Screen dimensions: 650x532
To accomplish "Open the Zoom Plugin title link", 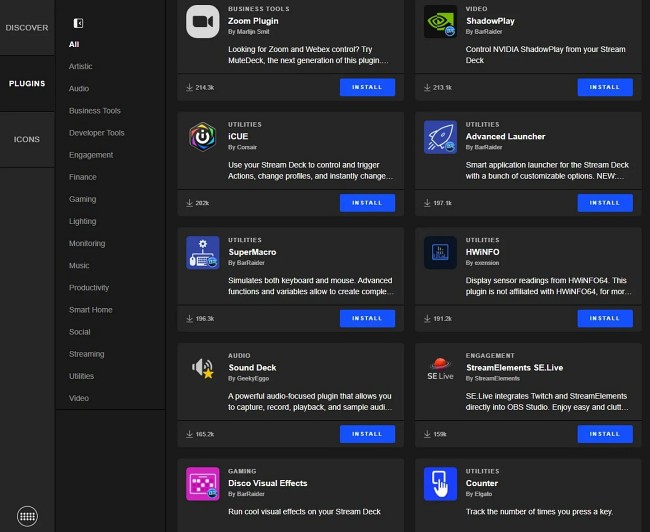I will [253, 21].
